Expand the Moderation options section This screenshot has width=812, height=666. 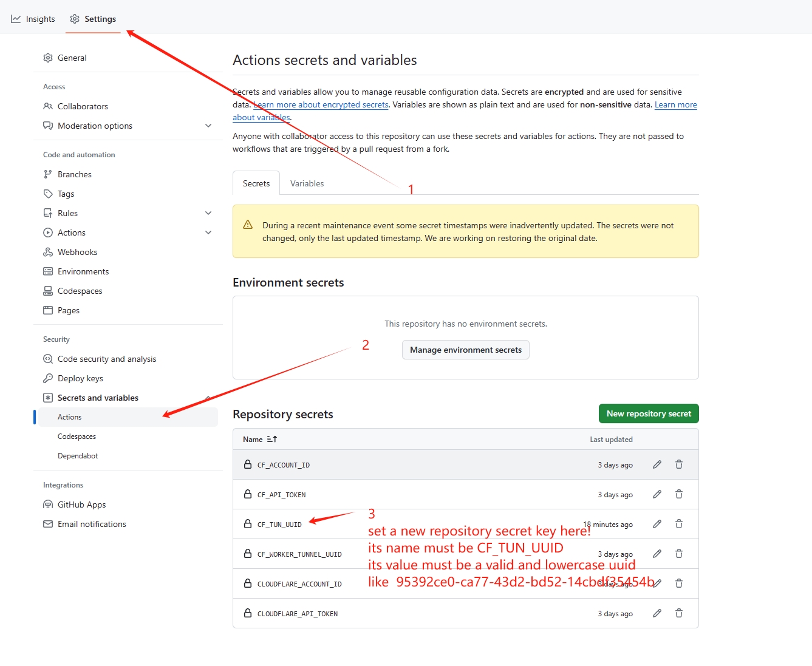(208, 126)
